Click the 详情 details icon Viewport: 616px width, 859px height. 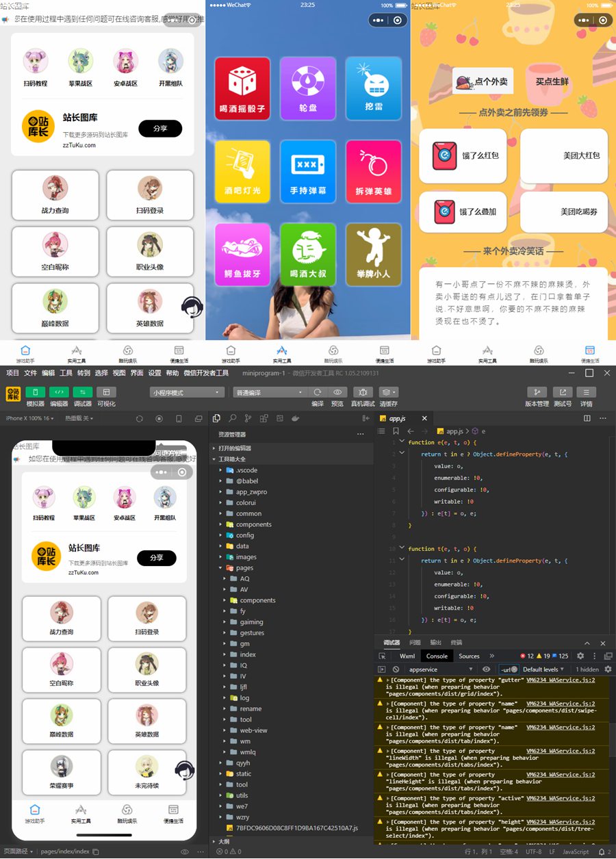click(586, 392)
